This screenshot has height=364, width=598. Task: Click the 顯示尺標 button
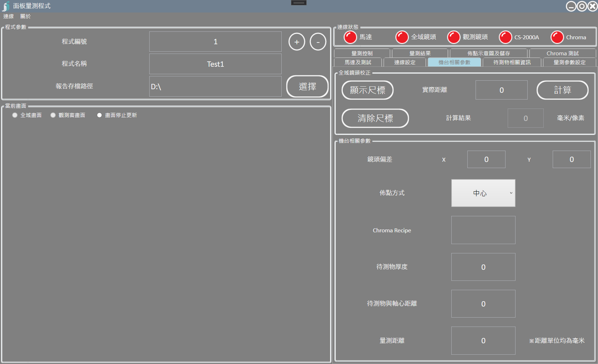pyautogui.click(x=368, y=90)
